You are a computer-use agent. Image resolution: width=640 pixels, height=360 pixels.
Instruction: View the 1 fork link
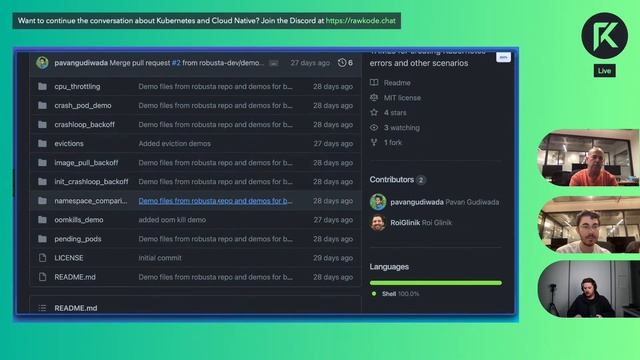tap(393, 142)
